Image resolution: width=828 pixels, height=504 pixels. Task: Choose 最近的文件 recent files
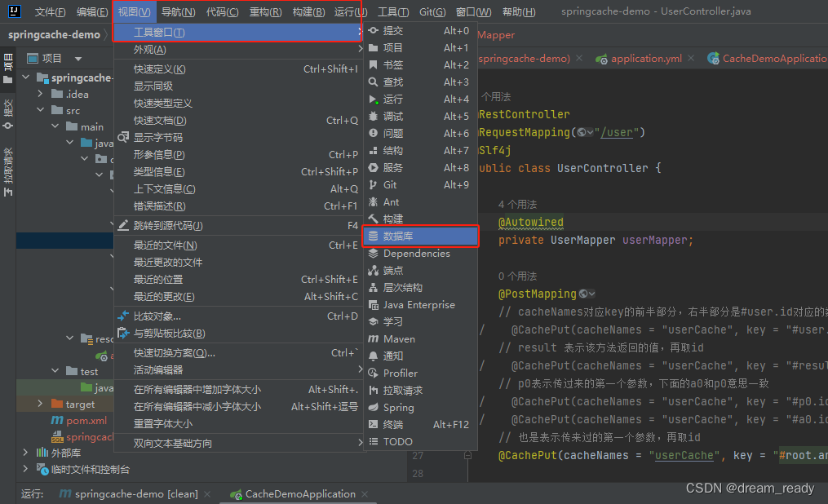(238, 245)
